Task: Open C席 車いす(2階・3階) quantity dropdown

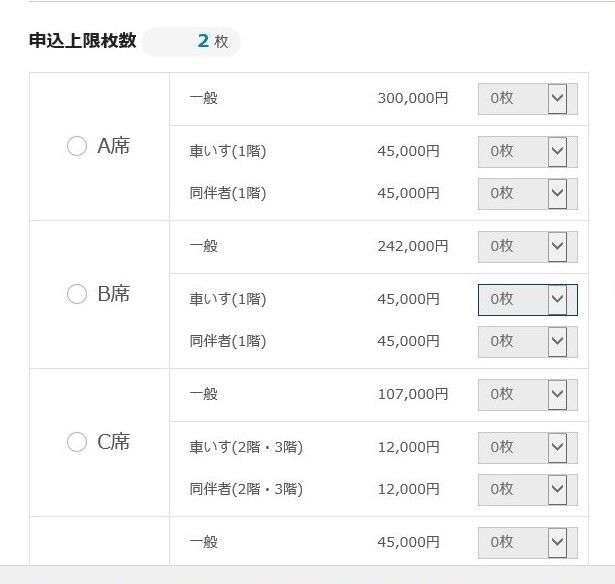Action: click(x=528, y=447)
